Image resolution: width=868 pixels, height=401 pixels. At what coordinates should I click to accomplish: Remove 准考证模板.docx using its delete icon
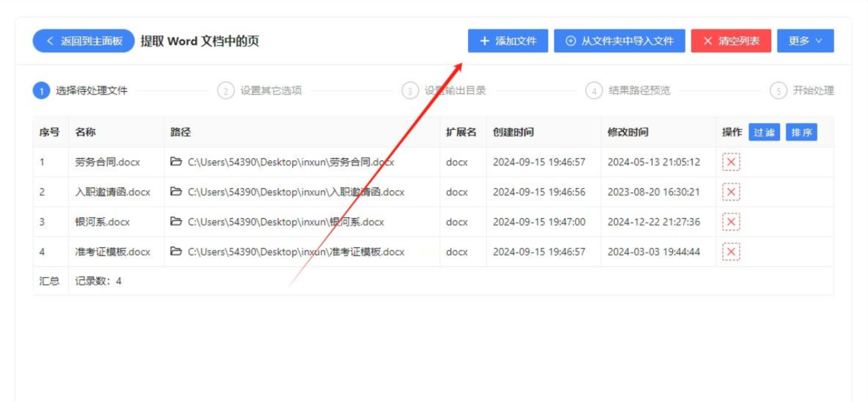(731, 252)
